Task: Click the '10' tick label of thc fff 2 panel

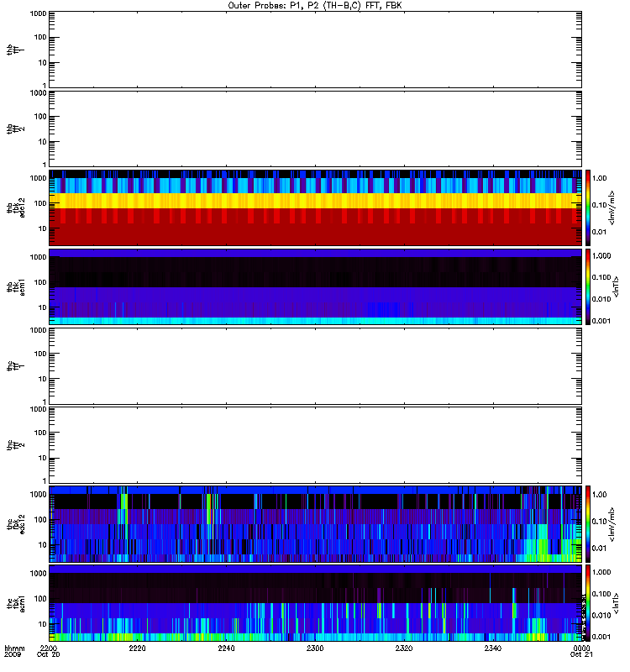Action: pyautogui.click(x=42, y=458)
